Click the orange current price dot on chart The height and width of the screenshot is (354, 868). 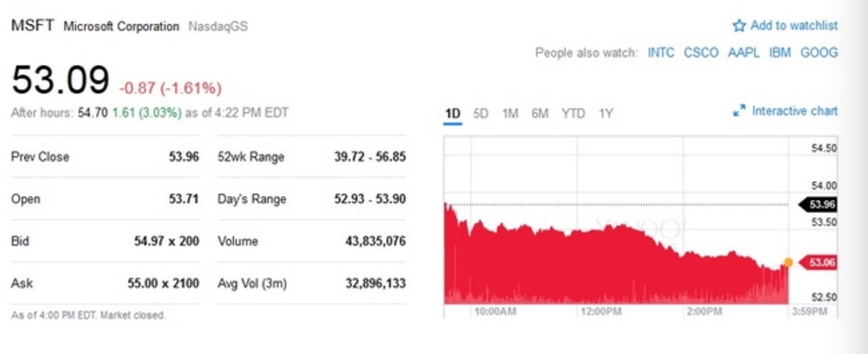(788, 263)
